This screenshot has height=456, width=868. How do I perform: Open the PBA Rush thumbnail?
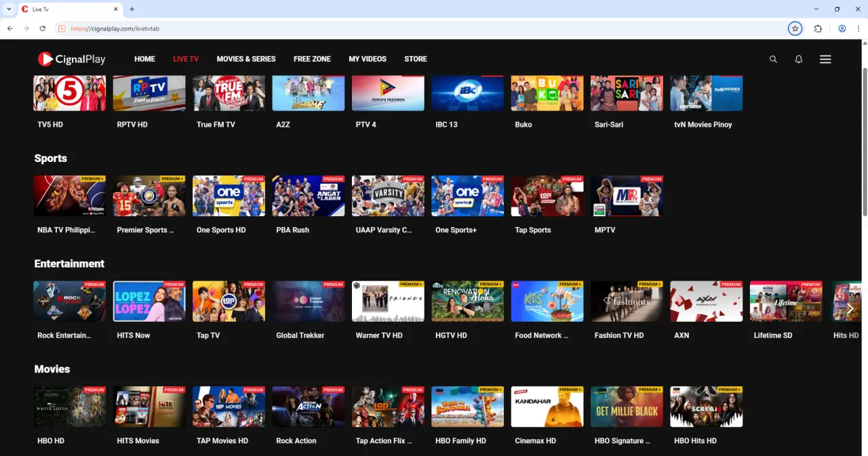pos(309,196)
